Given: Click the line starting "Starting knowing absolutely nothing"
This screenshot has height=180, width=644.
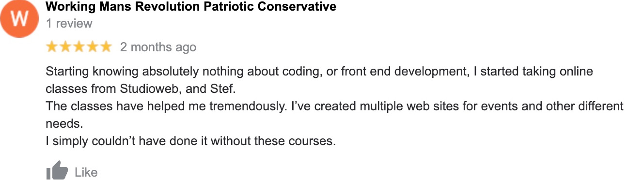Looking at the screenshot, I should [319, 72].
